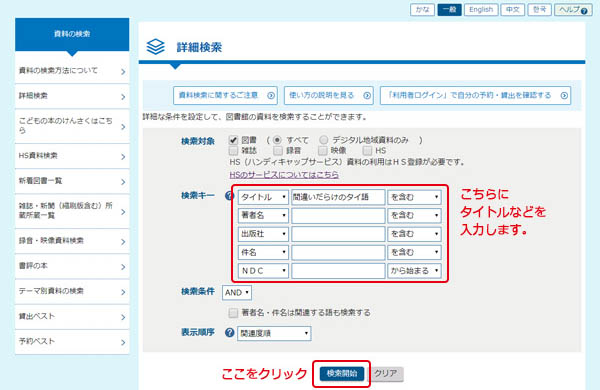
Task: Click chevron beside 書評の本
Action: tap(123, 267)
